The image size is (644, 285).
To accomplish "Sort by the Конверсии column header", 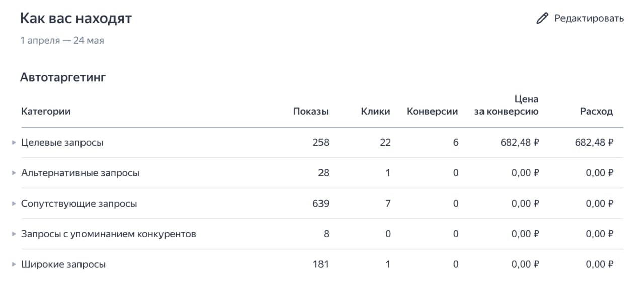I will (432, 112).
